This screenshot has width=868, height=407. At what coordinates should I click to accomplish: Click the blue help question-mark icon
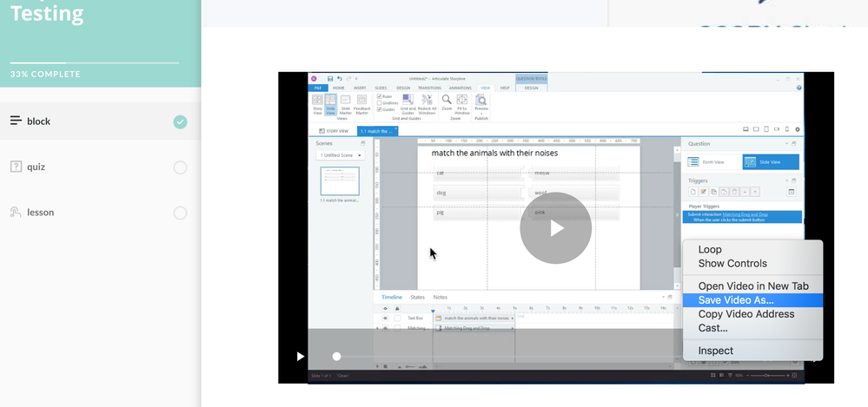point(798,88)
